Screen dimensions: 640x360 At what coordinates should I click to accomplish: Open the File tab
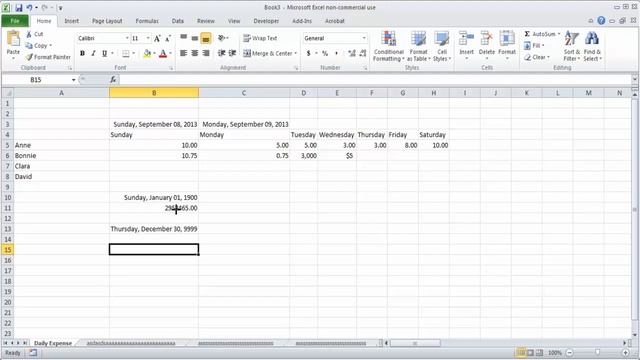15,21
